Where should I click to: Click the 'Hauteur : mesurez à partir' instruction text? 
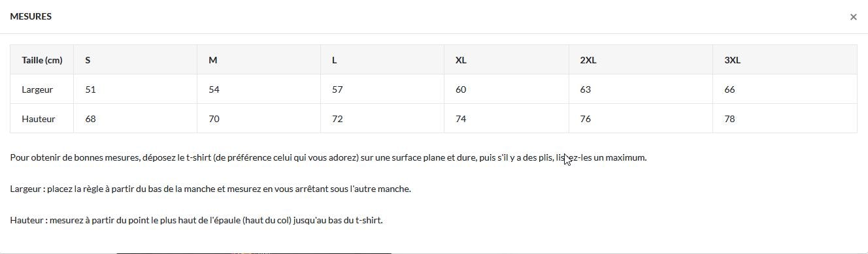(196, 220)
